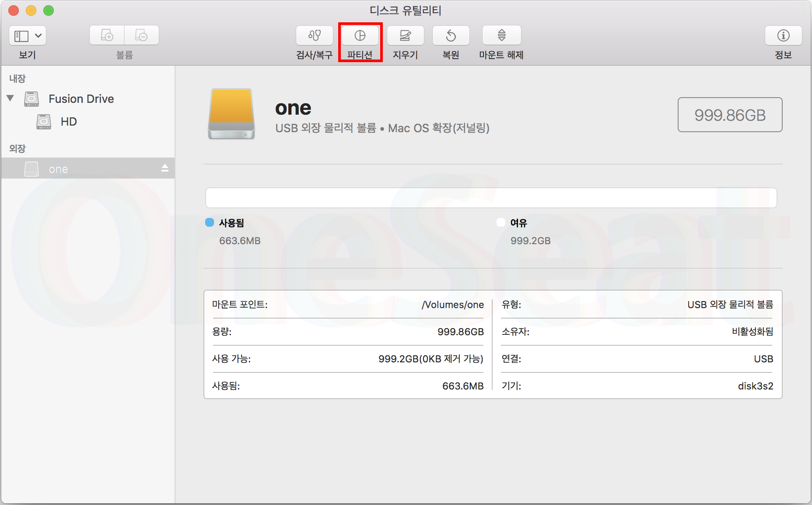Image resolution: width=812 pixels, height=505 pixels.
Task: Click the 663.6MB value in 사용됨 table row
Action: point(463,386)
